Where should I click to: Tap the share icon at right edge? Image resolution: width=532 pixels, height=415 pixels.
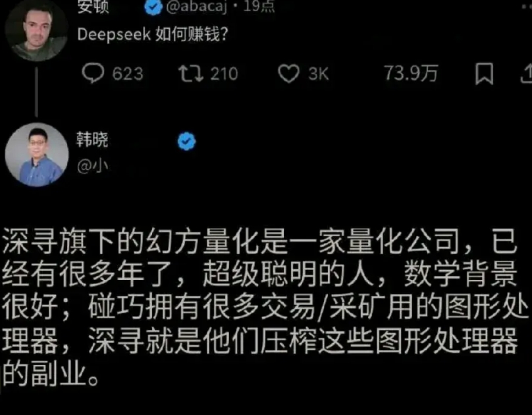(x=527, y=74)
